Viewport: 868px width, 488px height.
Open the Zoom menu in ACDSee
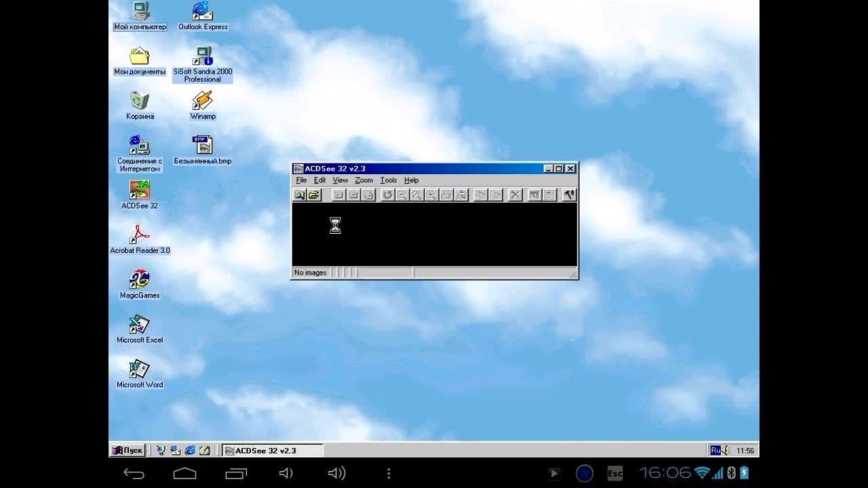pyautogui.click(x=364, y=180)
